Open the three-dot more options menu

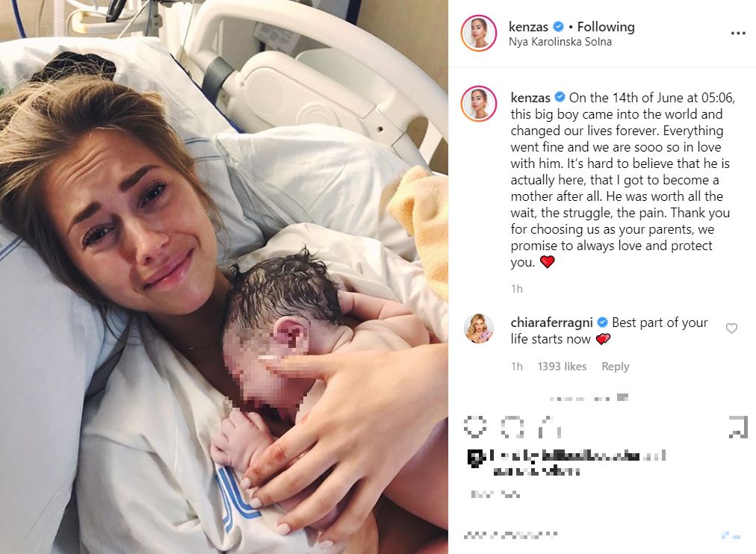coord(737,34)
